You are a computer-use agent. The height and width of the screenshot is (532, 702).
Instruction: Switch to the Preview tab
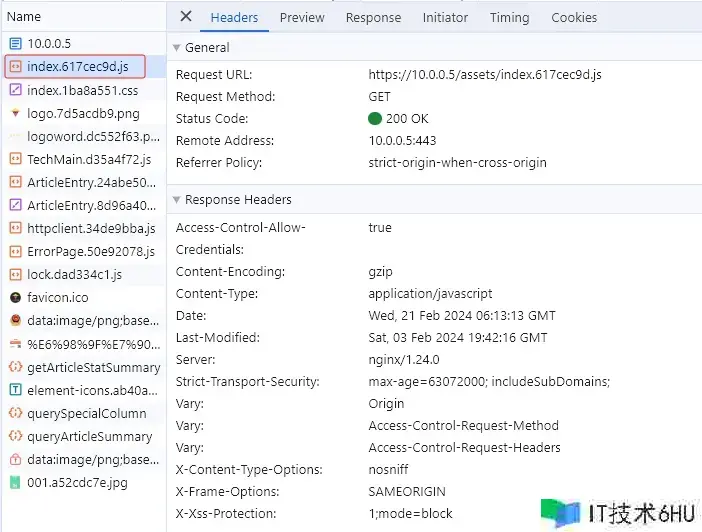point(302,17)
